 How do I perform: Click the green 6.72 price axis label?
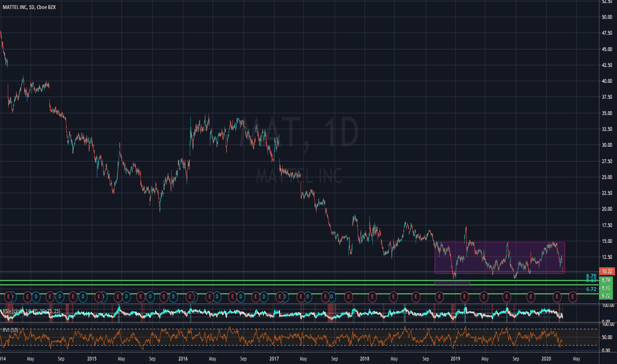pyautogui.click(x=606, y=295)
